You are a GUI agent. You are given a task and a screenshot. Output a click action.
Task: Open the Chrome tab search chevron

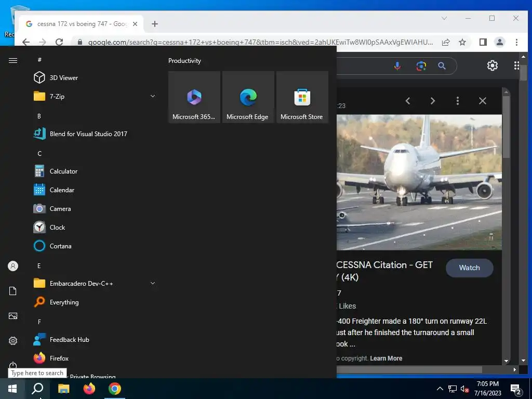(x=444, y=18)
